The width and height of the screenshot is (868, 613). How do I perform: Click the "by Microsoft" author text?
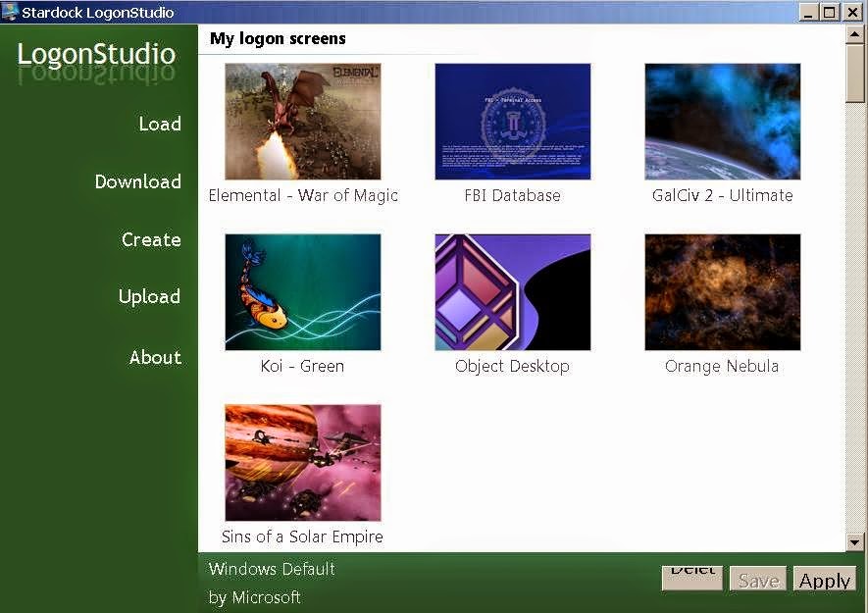[x=254, y=597]
